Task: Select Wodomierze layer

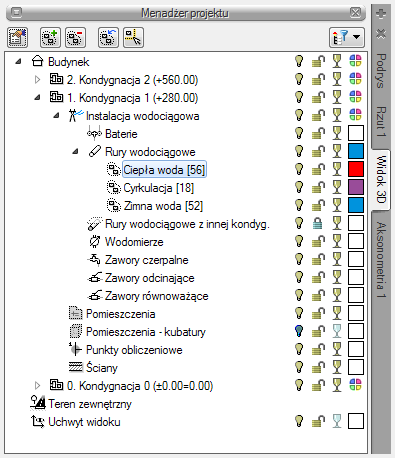Action: pyautogui.click(x=134, y=242)
